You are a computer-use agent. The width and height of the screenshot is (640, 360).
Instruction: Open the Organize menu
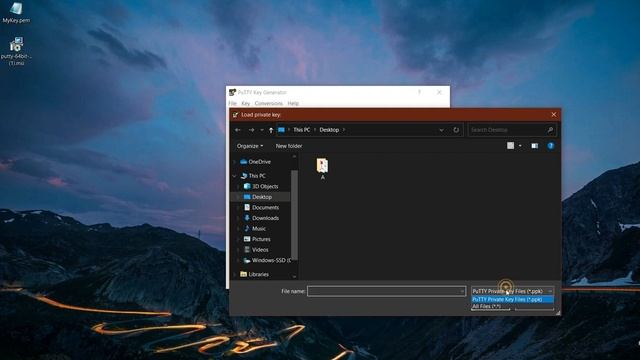click(250, 146)
